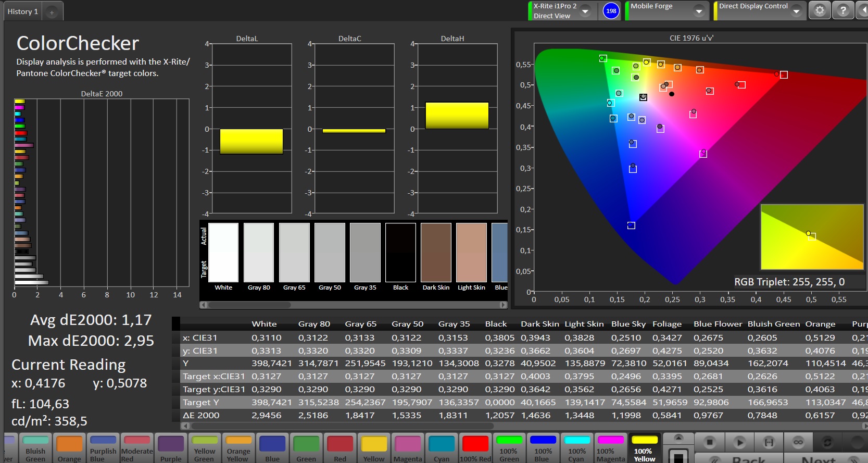Expand the patch list up arrow
Image resolution: width=868 pixels, height=463 pixels.
coord(678,437)
